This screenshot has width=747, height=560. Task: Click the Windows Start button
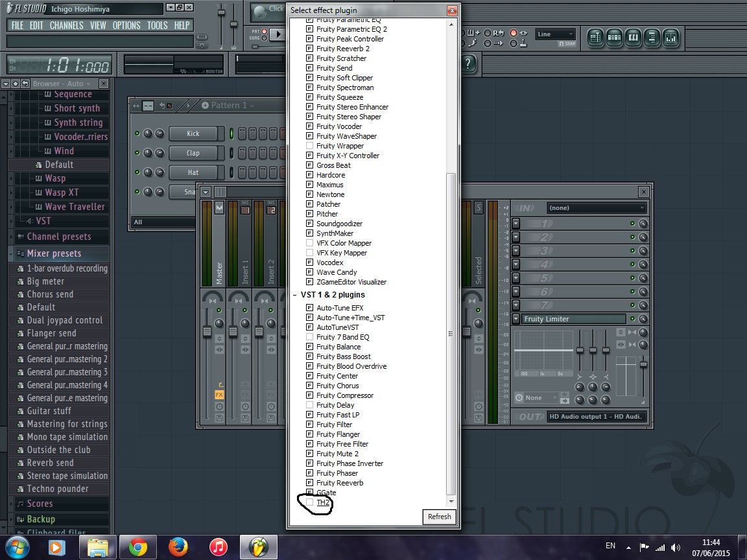[18, 547]
